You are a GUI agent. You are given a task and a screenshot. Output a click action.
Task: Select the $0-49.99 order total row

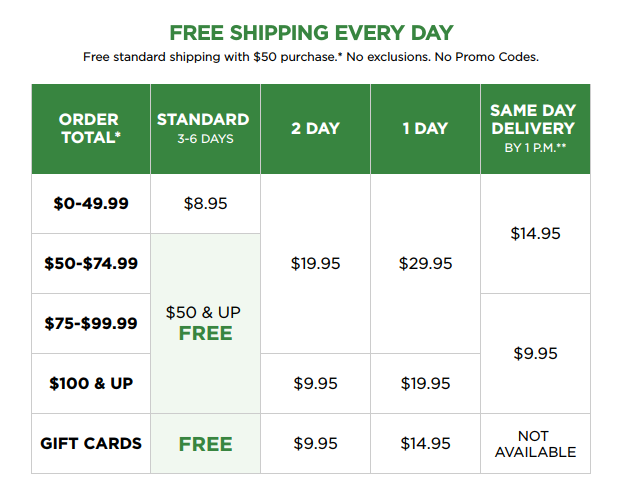tap(91, 204)
